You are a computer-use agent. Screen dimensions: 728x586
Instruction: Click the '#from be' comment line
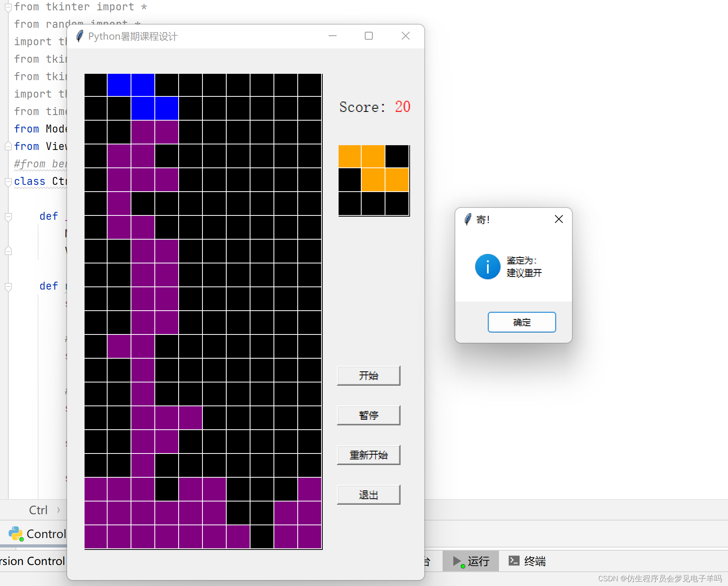pyautogui.click(x=40, y=164)
